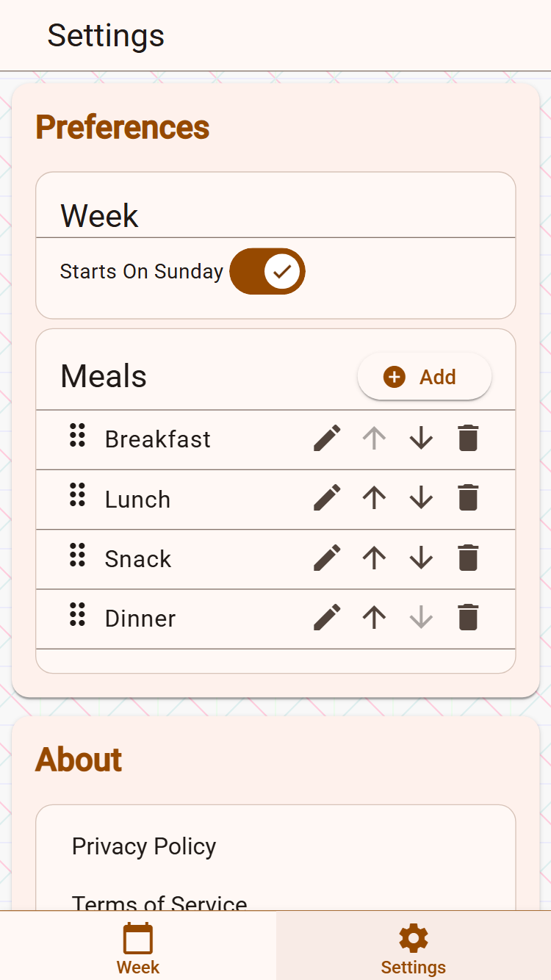Delete the Breakfast meal

[x=468, y=439]
